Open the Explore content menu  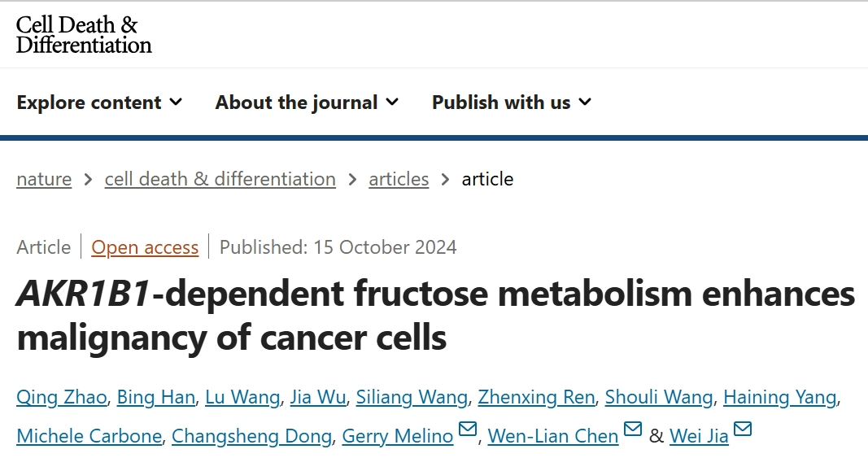[99, 102]
